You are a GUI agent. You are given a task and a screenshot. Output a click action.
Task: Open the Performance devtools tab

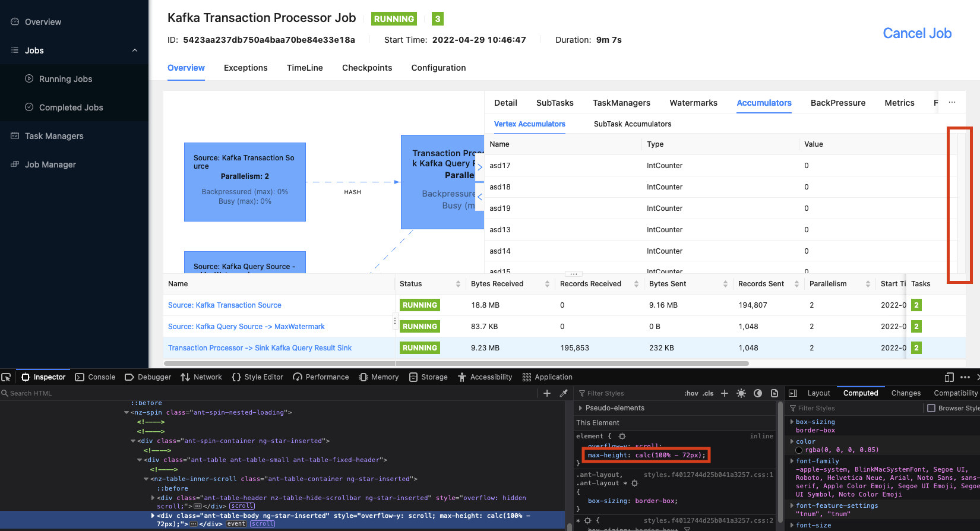321,377
